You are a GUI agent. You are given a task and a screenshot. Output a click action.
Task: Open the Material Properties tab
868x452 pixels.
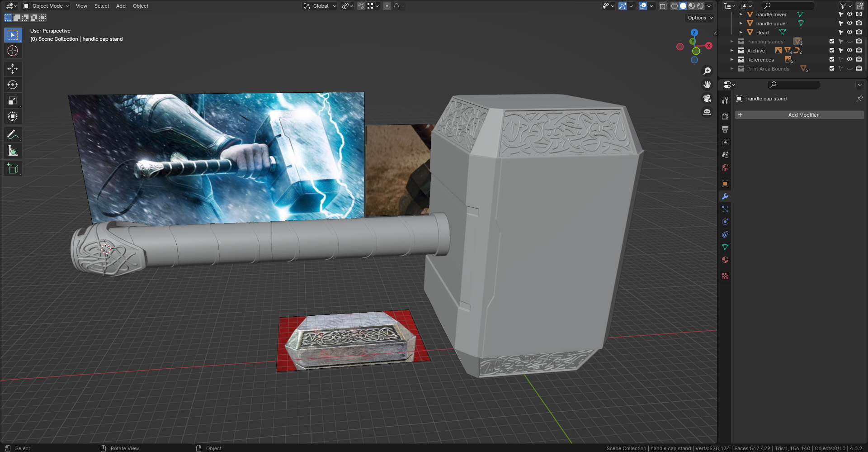pyautogui.click(x=725, y=260)
